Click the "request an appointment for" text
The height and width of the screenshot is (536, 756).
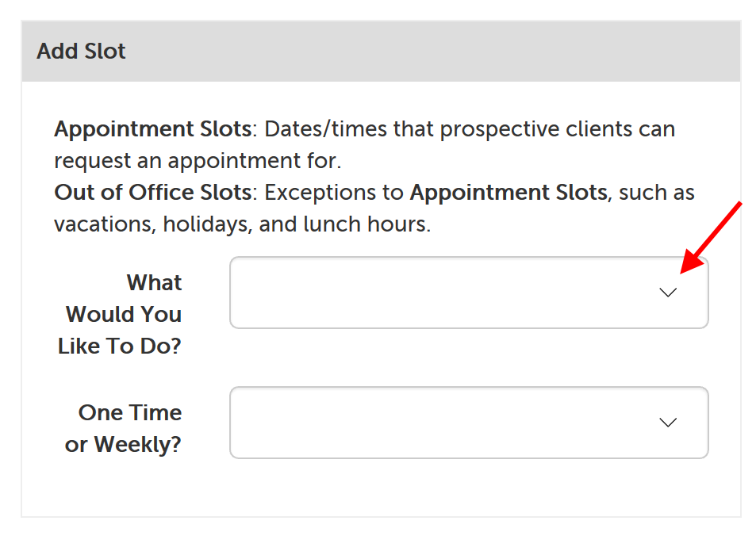click(197, 161)
